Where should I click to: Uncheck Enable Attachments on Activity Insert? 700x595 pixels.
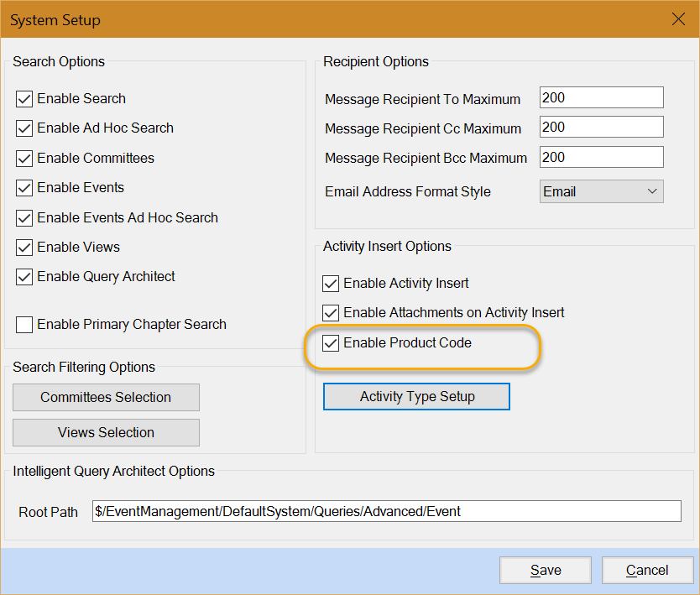click(x=331, y=313)
